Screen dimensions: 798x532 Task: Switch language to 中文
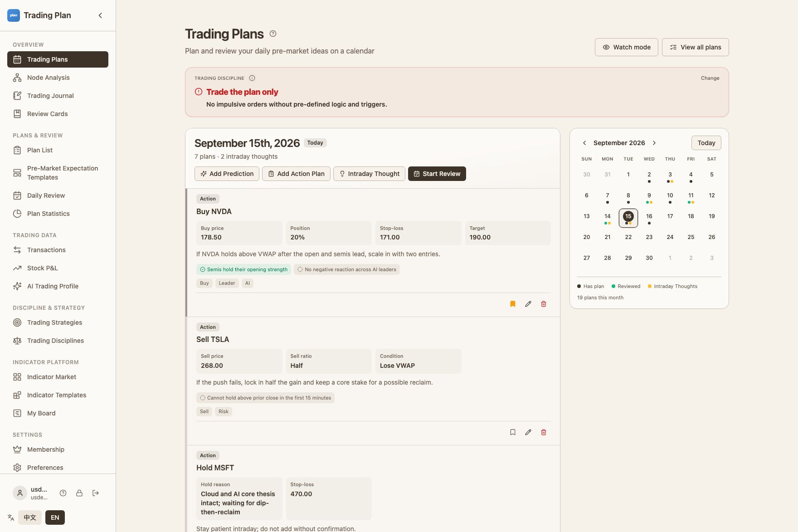click(x=30, y=517)
